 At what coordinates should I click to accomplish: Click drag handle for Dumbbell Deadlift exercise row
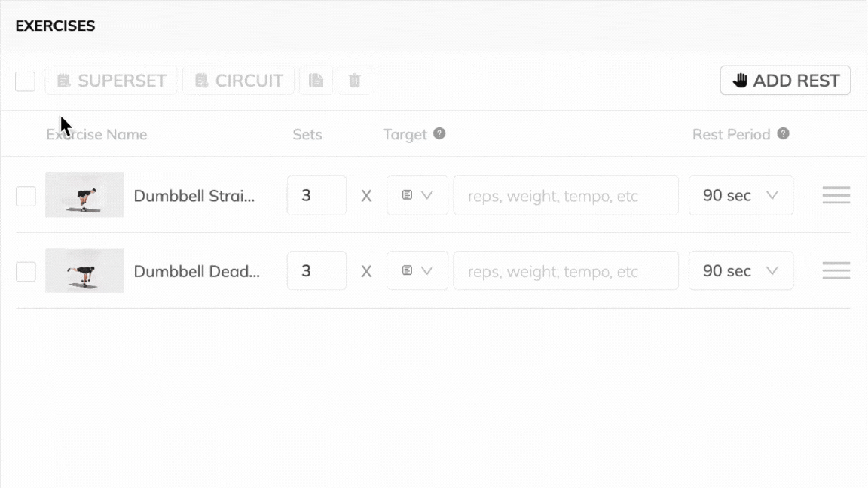(836, 270)
